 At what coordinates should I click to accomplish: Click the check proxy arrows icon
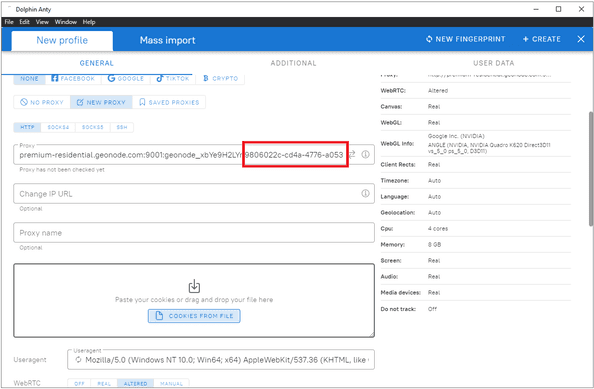(x=352, y=155)
